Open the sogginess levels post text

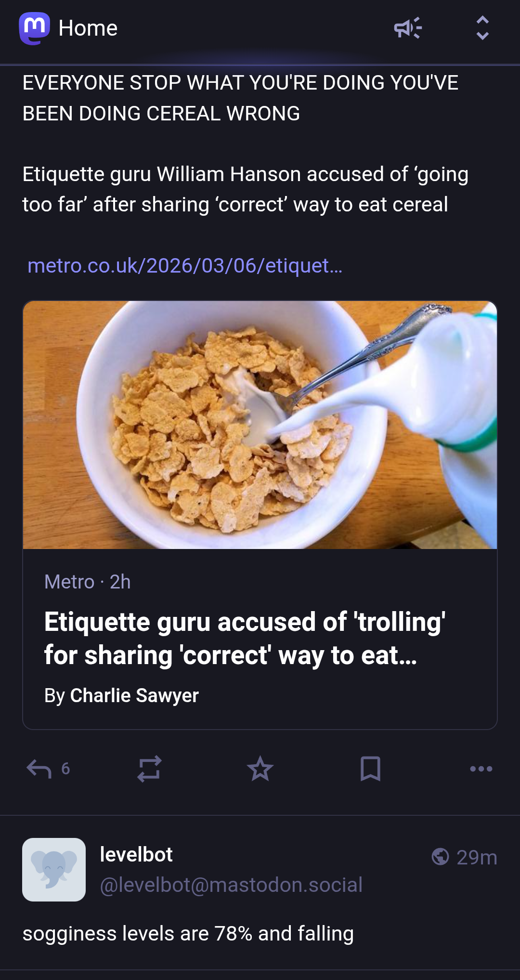(188, 933)
